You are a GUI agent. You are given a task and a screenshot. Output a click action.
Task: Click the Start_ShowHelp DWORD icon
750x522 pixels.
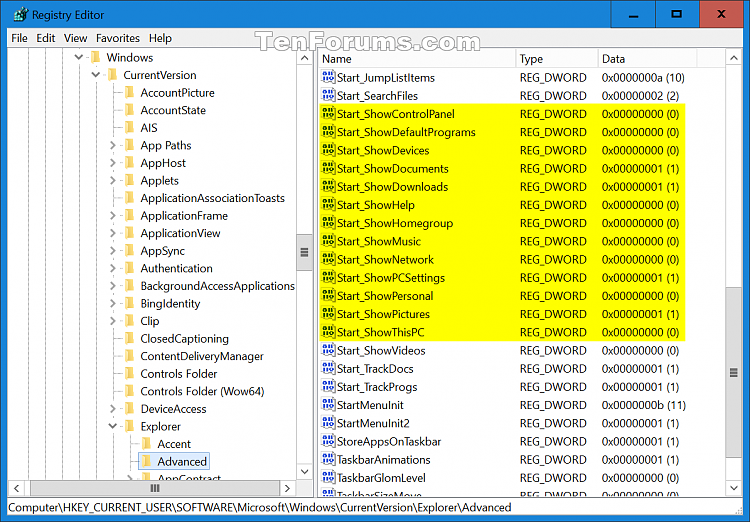(x=328, y=204)
